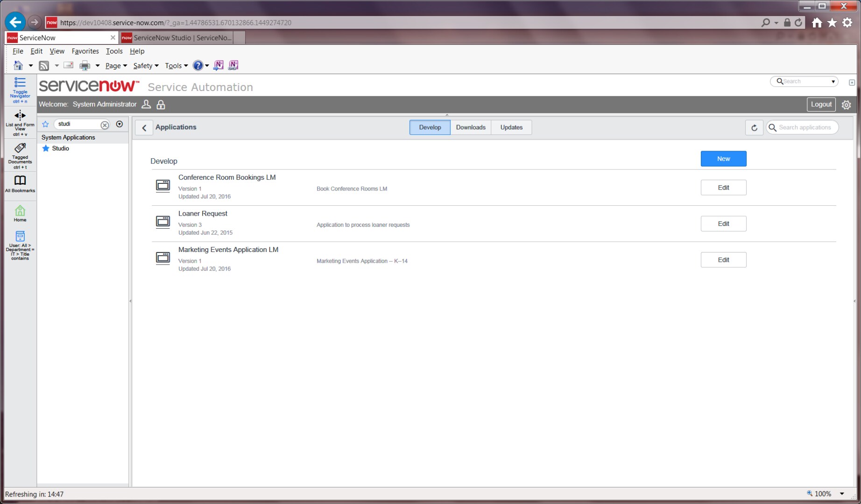Open the address bar search dropdown

pyautogui.click(x=776, y=22)
